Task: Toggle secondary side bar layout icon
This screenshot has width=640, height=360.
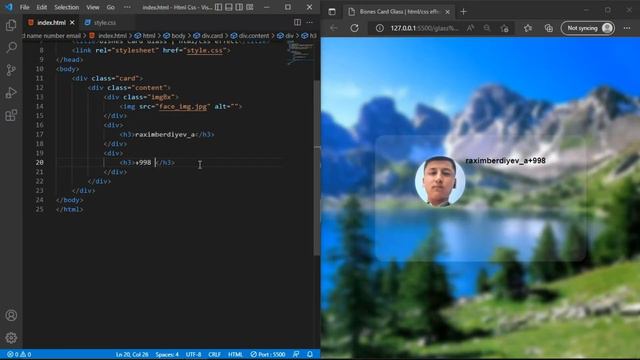Action: [239, 7]
